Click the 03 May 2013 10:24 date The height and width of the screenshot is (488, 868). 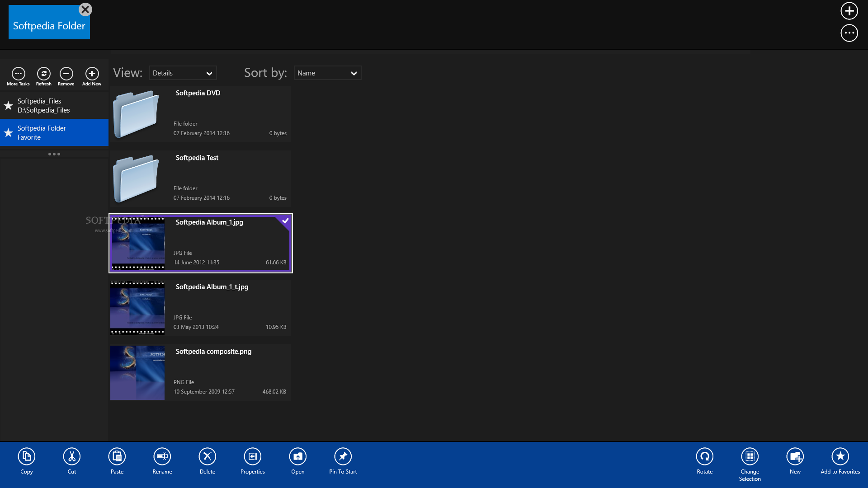(196, 327)
